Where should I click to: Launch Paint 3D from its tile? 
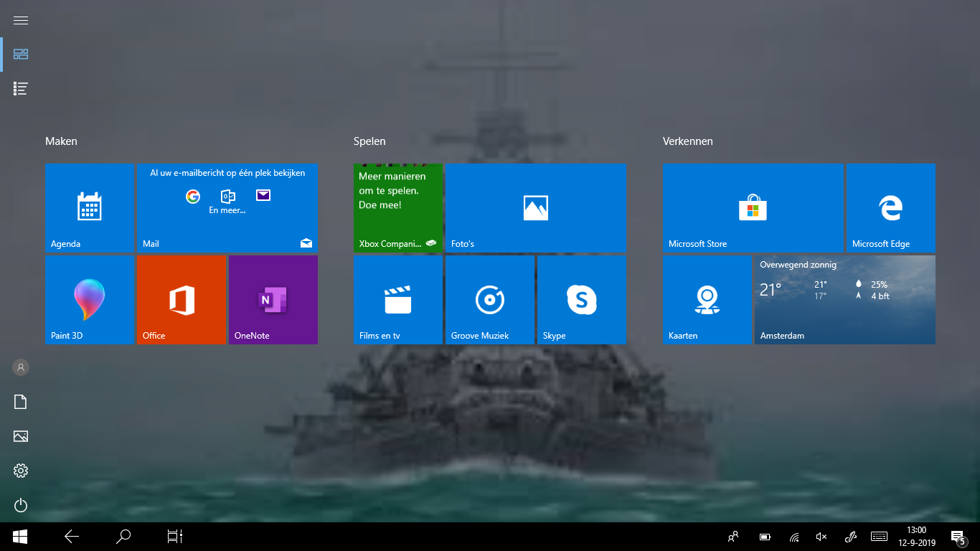(x=90, y=299)
